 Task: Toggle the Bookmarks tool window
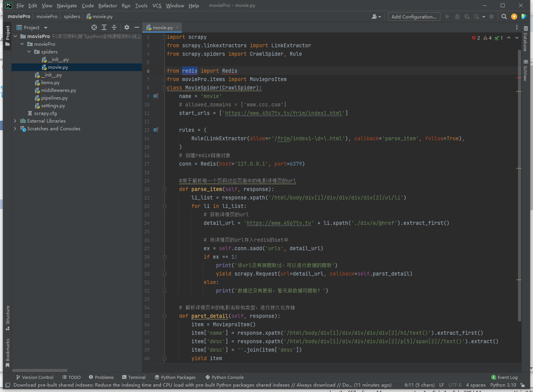(7, 353)
